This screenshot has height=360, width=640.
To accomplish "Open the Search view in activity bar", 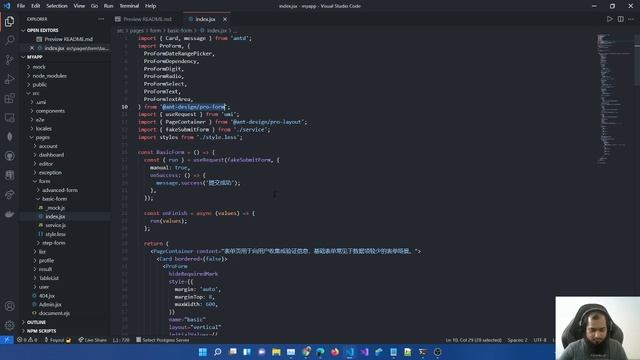I will pos(9,40).
